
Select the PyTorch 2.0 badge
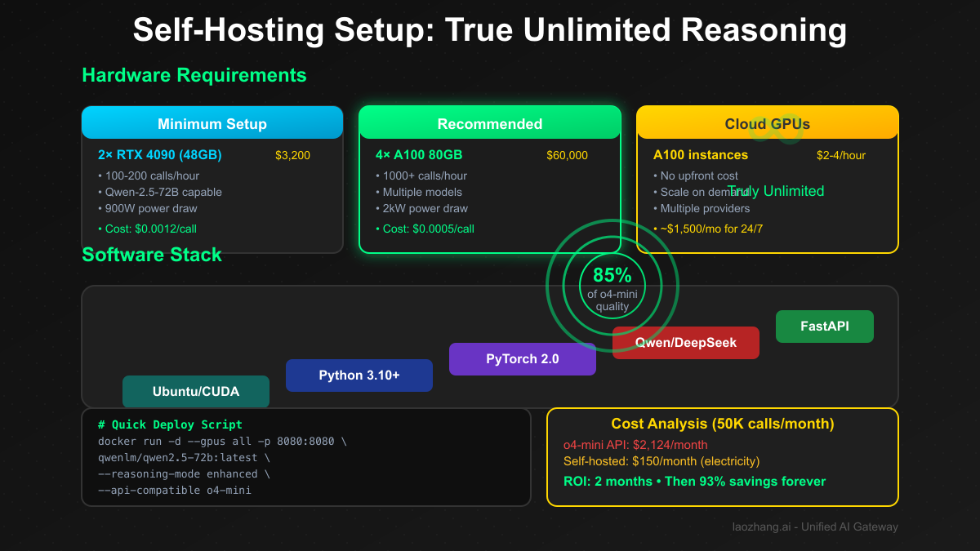pos(522,358)
